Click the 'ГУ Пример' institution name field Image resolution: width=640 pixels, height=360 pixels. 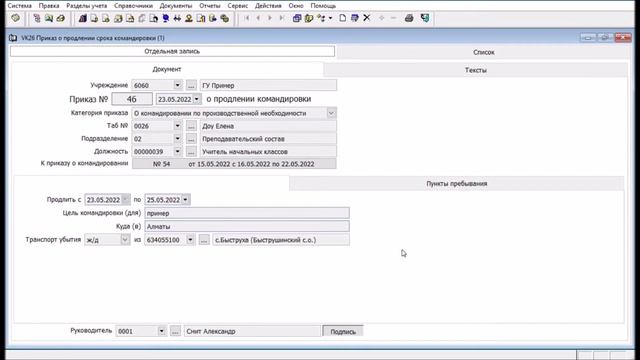click(268, 85)
